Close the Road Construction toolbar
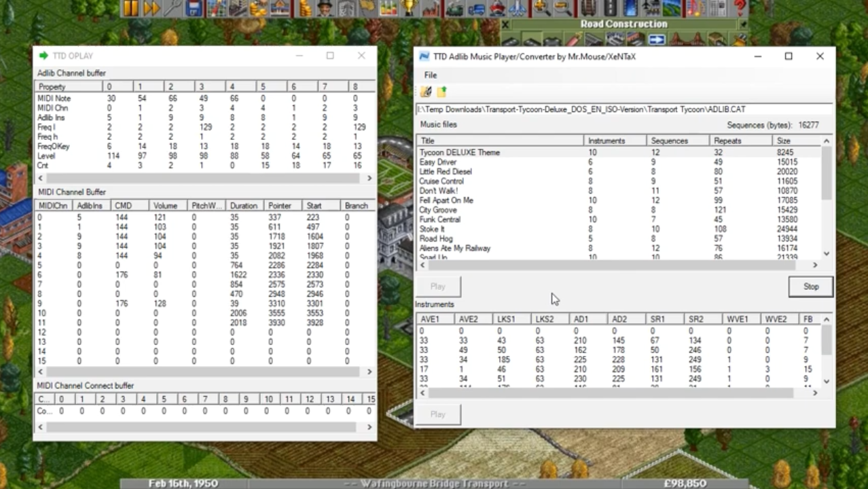This screenshot has height=489, width=868. (505, 24)
